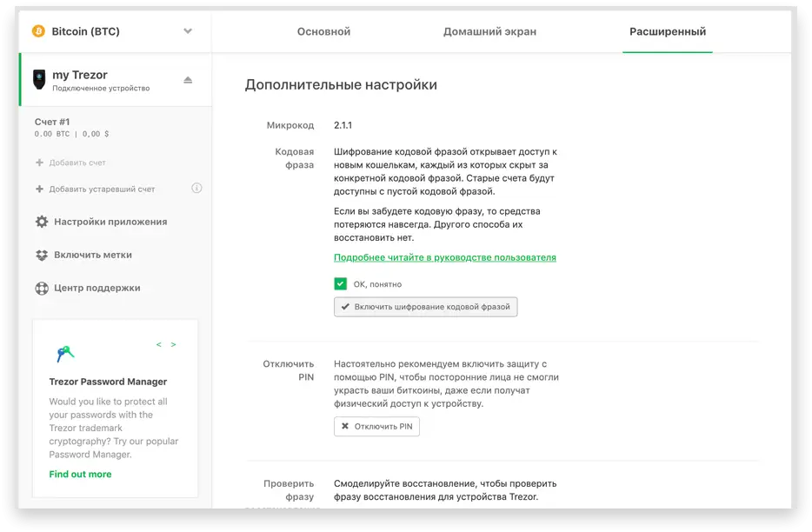812x532 pixels.
Task: Click the lifebuoy icon for Центр поддержки
Action: [x=42, y=288]
